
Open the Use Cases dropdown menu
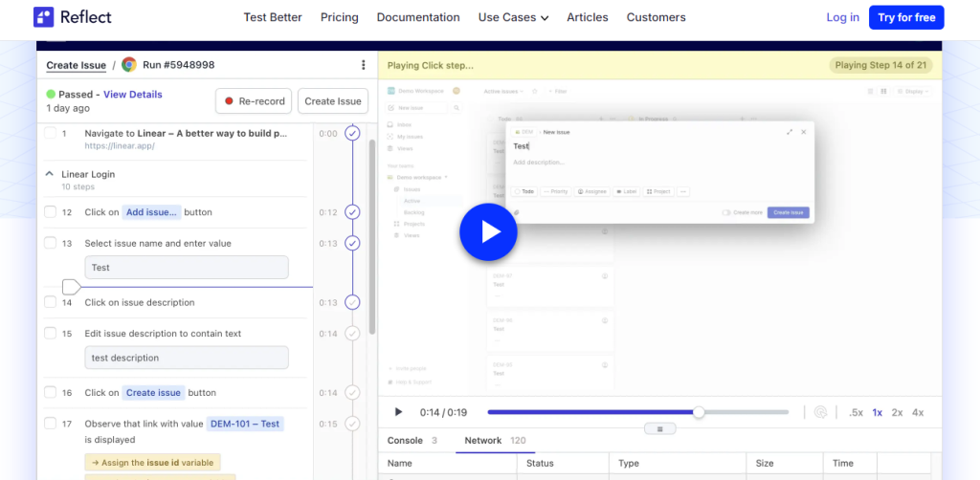513,17
